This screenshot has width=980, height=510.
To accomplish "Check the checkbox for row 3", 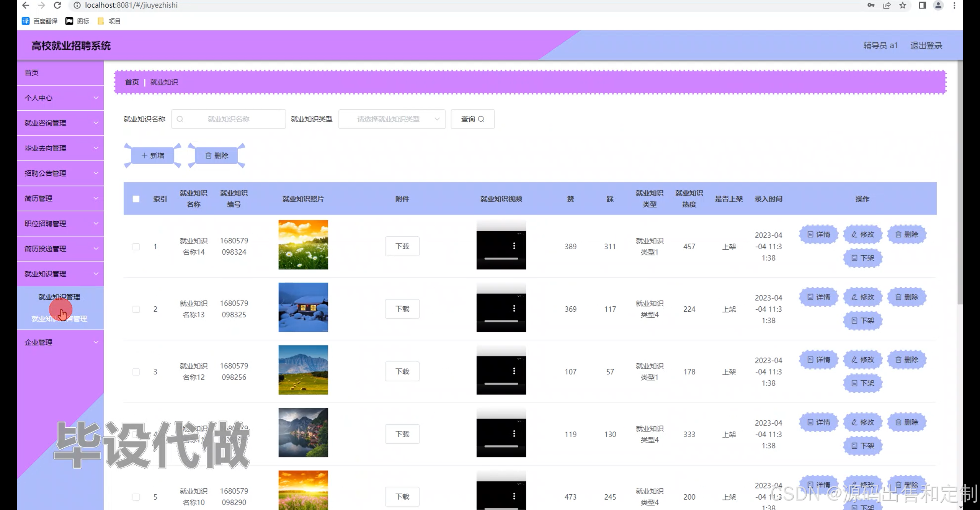I will (136, 372).
